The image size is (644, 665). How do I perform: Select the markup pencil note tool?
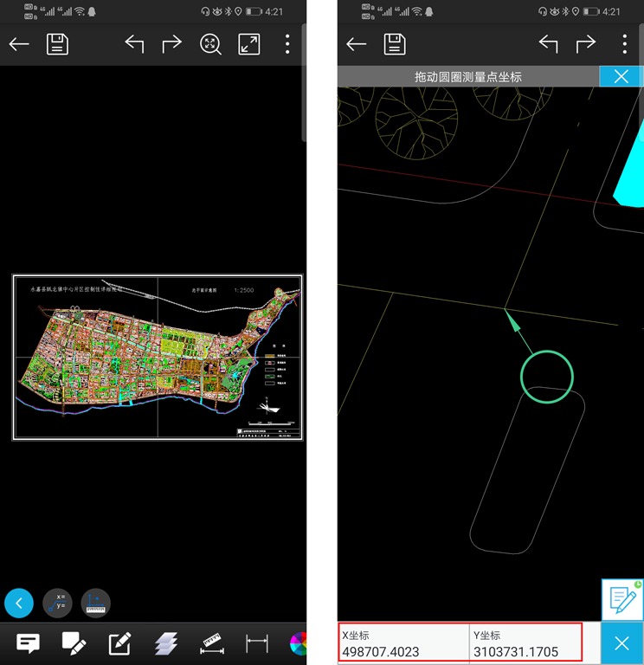click(74, 643)
